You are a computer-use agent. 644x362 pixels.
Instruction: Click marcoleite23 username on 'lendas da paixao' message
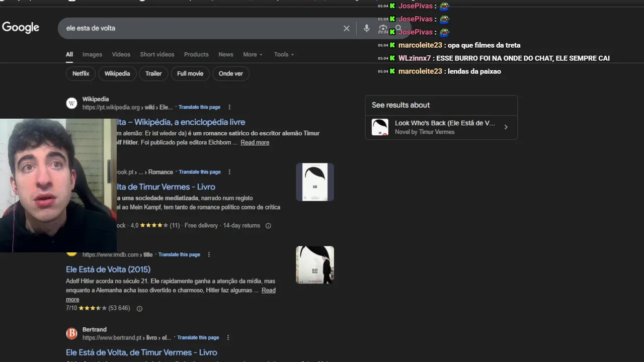point(420,71)
